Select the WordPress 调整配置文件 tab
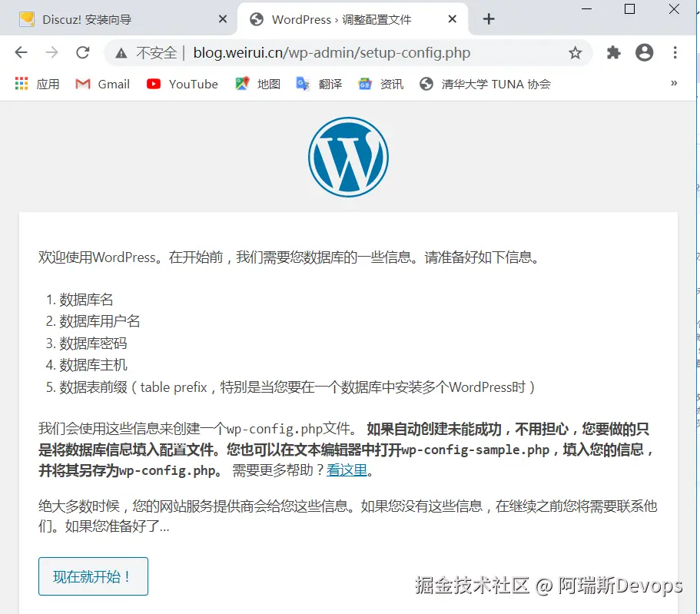The width and height of the screenshot is (700, 614). (353, 20)
